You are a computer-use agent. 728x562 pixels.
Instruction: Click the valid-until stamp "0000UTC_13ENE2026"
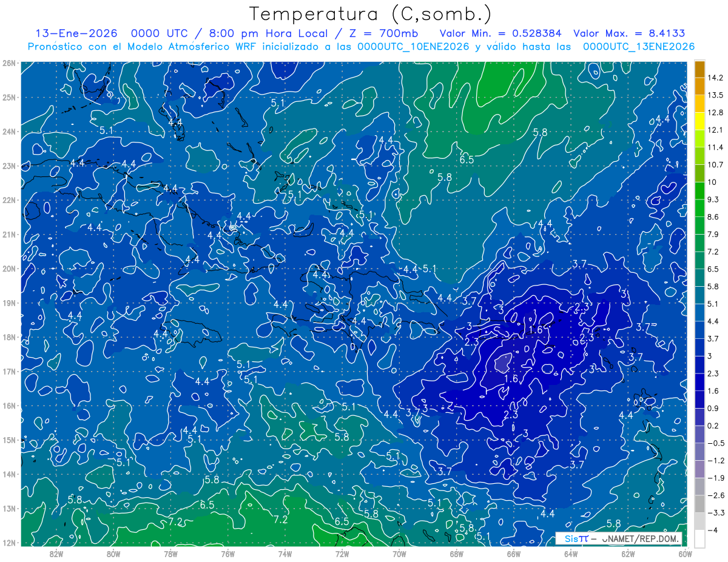pyautogui.click(x=639, y=47)
